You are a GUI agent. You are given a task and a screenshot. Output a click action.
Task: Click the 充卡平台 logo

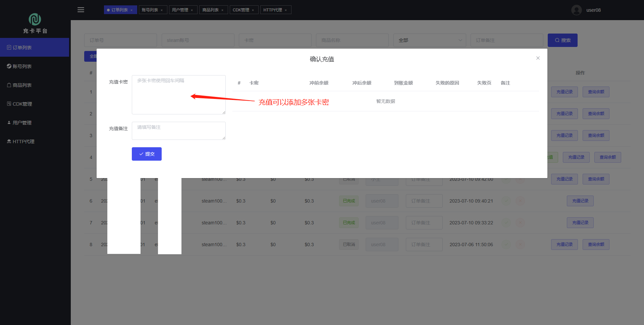point(35,23)
